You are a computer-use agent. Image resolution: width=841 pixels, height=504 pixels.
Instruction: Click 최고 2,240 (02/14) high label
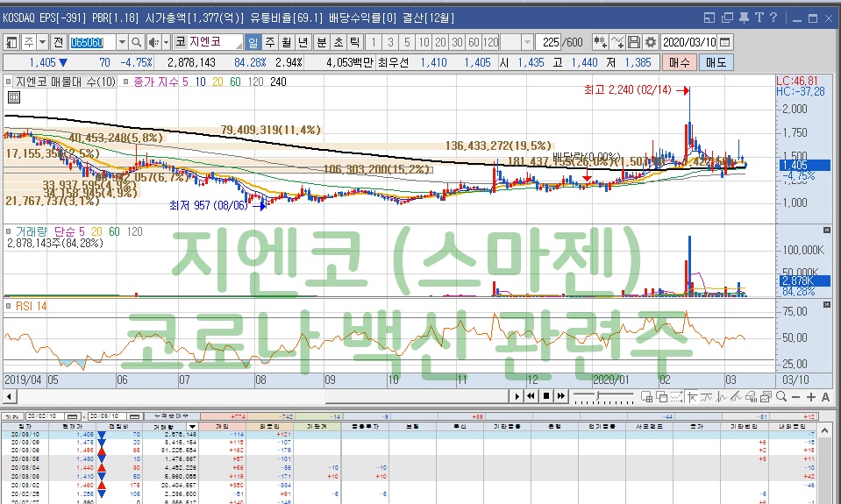click(627, 90)
